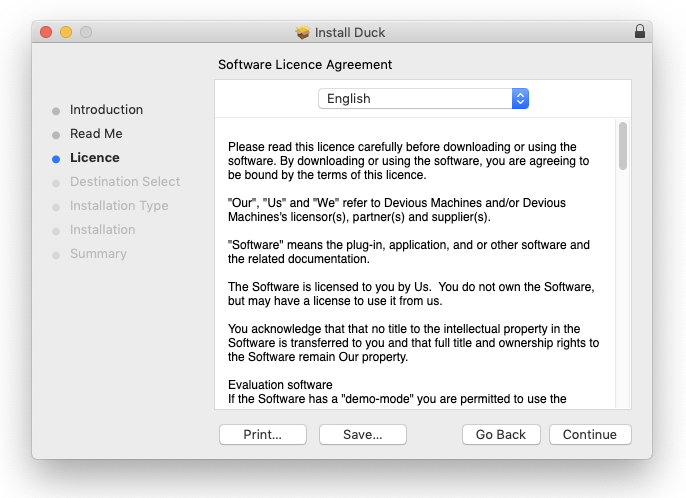Click the lock icon in title bar

[640, 32]
